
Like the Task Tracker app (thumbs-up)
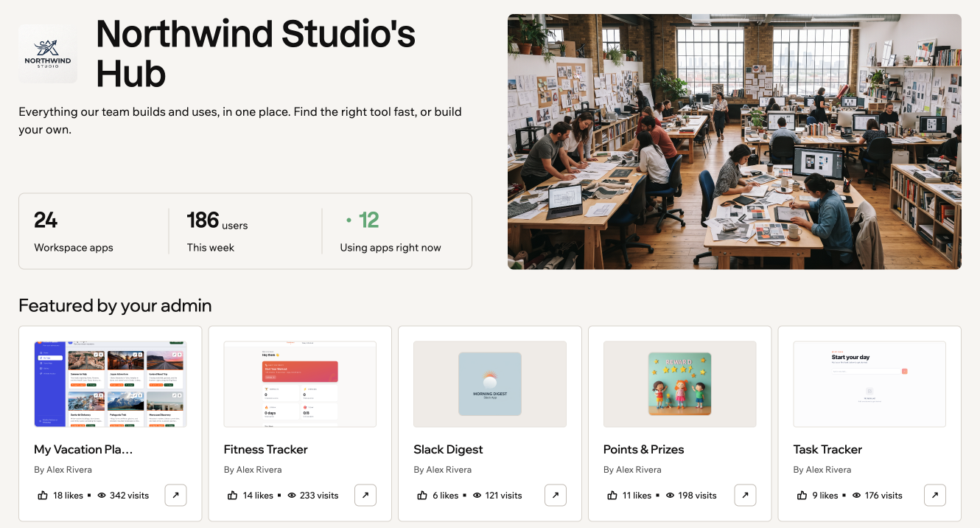(802, 496)
